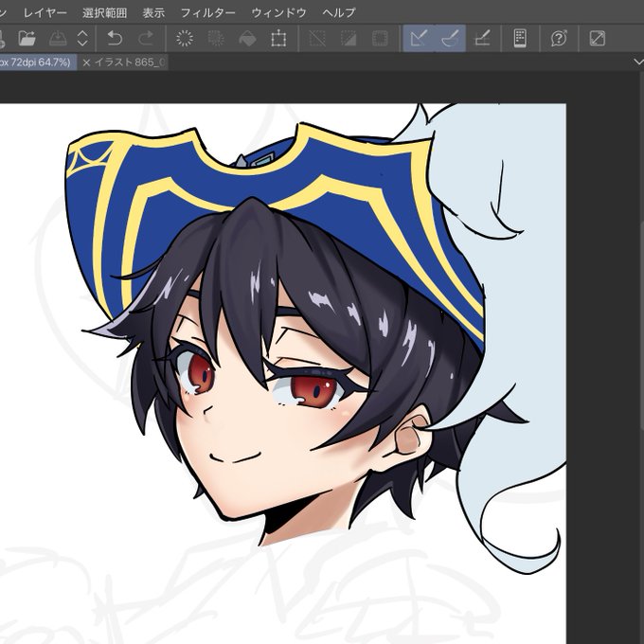Click the Fill paint bucket icon
This screenshot has width=644, height=644.
pos(247,39)
